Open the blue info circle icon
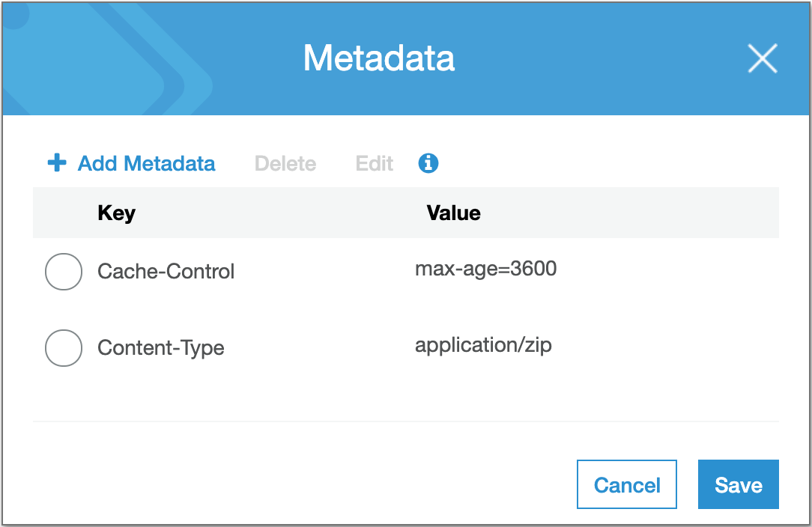Screen dimensions: 812x527 tap(428, 163)
